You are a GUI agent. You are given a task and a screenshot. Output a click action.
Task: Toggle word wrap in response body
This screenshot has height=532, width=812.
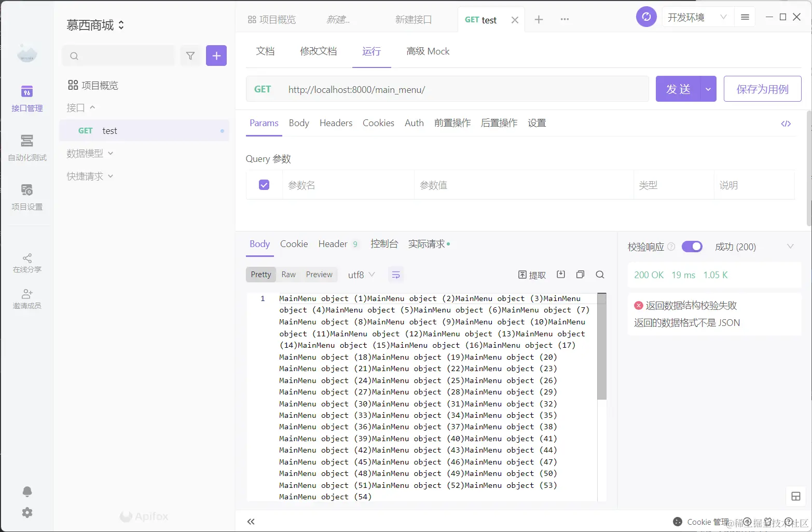[x=396, y=275]
